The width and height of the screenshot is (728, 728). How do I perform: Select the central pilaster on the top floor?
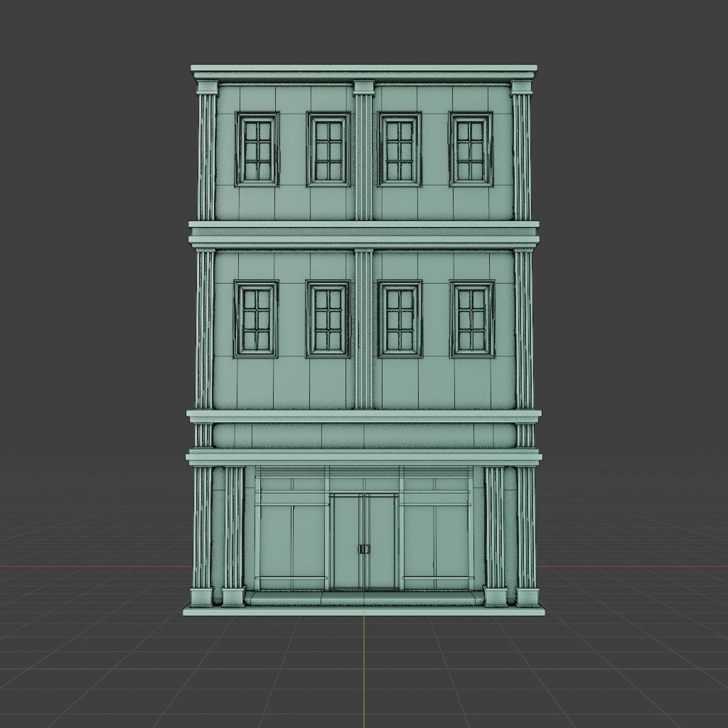click(363, 151)
